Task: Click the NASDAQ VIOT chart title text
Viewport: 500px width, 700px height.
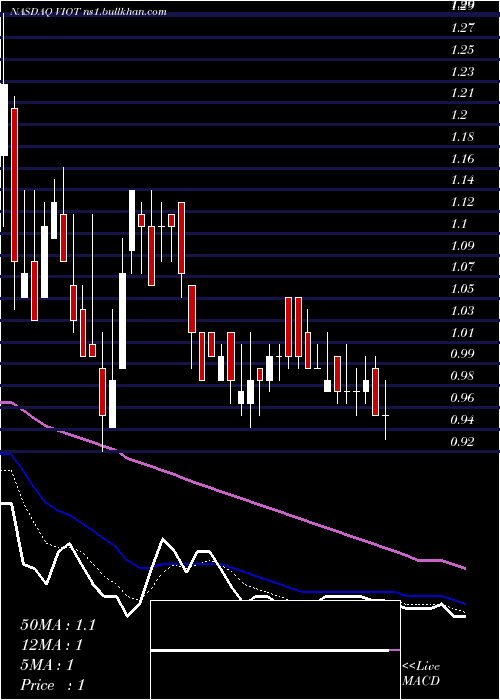Action: click(88, 12)
